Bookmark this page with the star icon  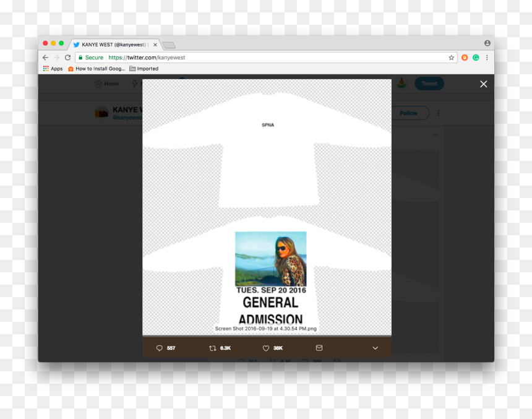point(451,58)
